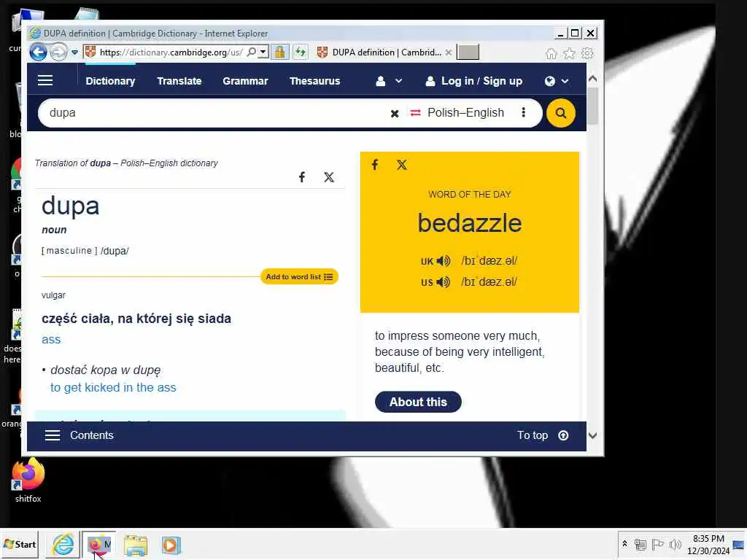Click the IE Home icon
This screenshot has width=747, height=560.
[551, 53]
